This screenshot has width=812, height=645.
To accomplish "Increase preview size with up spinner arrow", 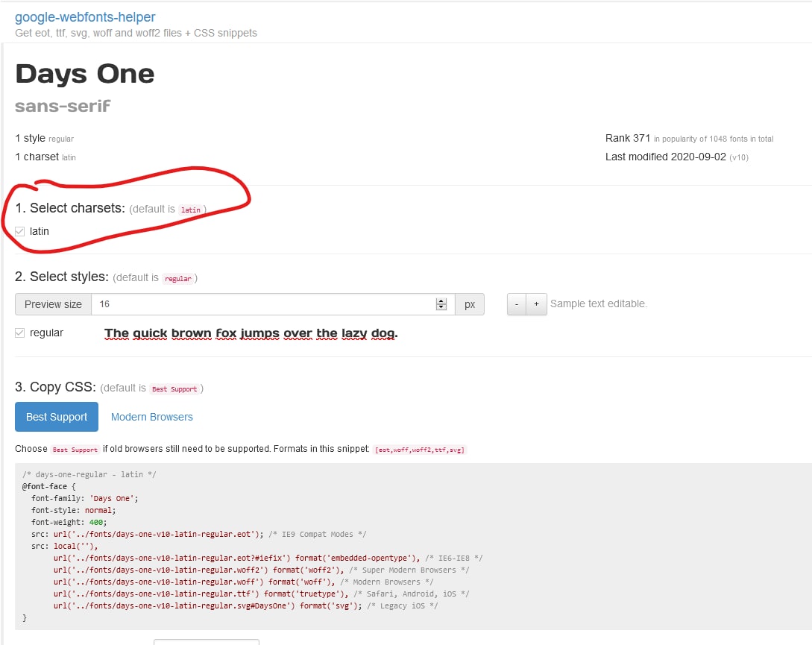I will [x=441, y=301].
